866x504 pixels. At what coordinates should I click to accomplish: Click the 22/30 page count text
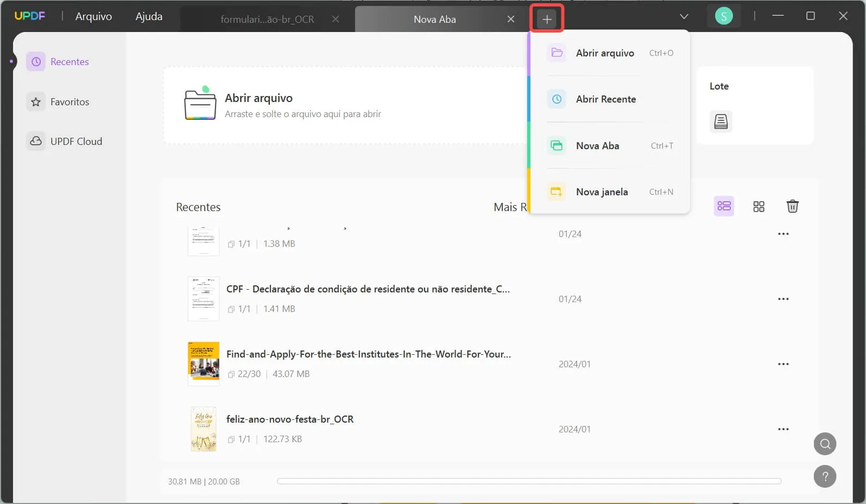click(249, 374)
